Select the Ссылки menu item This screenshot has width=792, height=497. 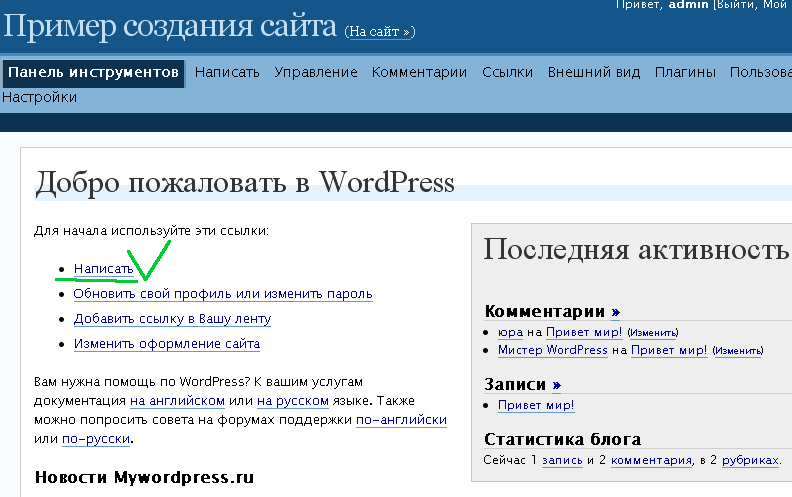pos(507,72)
